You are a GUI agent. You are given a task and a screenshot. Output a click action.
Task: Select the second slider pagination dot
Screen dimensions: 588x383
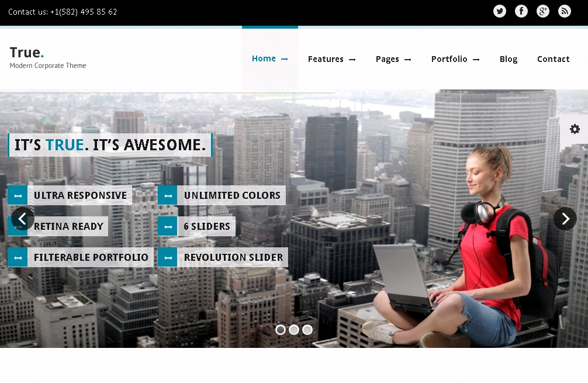pos(294,330)
